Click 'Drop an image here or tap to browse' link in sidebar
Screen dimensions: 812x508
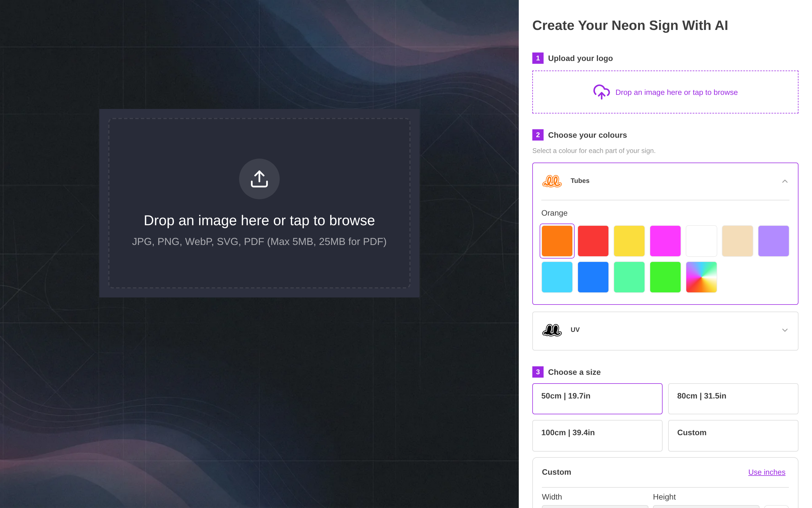[676, 92]
